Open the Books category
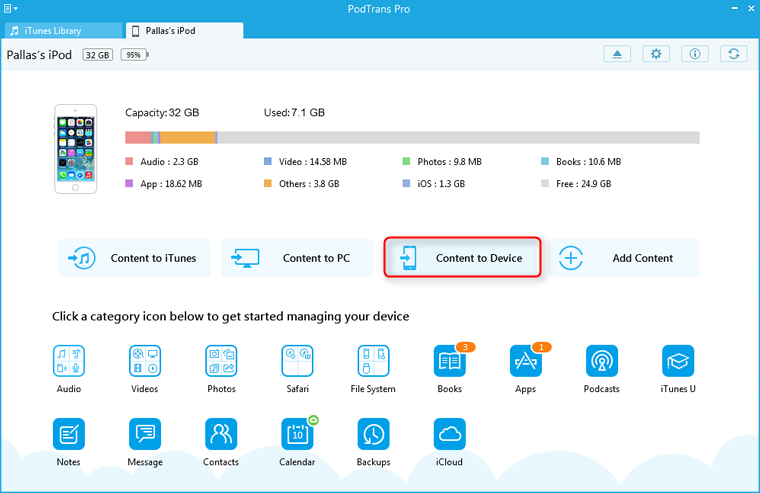Viewport: 760px width, 493px height. pyautogui.click(x=449, y=362)
